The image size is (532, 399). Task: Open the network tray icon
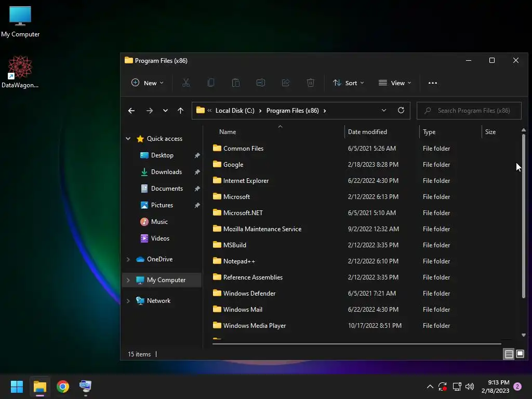pos(457,387)
